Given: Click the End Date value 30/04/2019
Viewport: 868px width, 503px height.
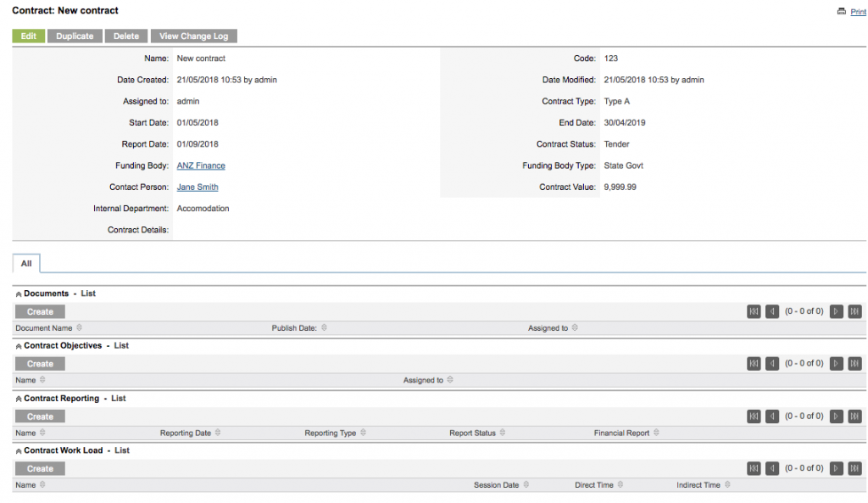Looking at the screenshot, I should [625, 123].
